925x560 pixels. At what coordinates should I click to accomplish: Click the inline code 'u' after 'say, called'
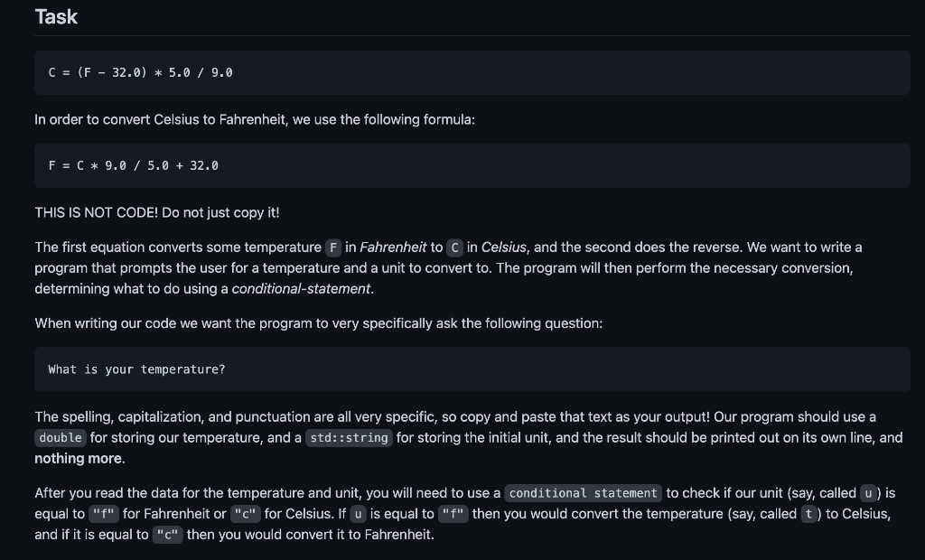[x=868, y=493]
